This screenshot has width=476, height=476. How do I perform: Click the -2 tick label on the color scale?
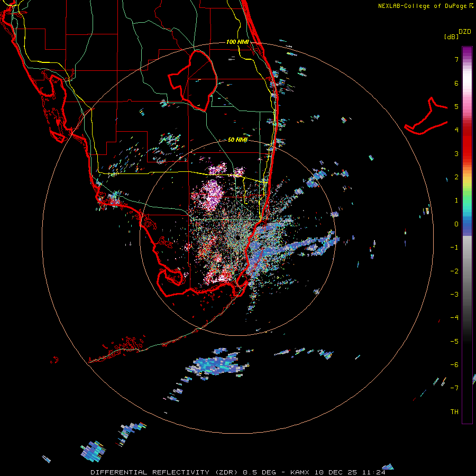[454, 271]
